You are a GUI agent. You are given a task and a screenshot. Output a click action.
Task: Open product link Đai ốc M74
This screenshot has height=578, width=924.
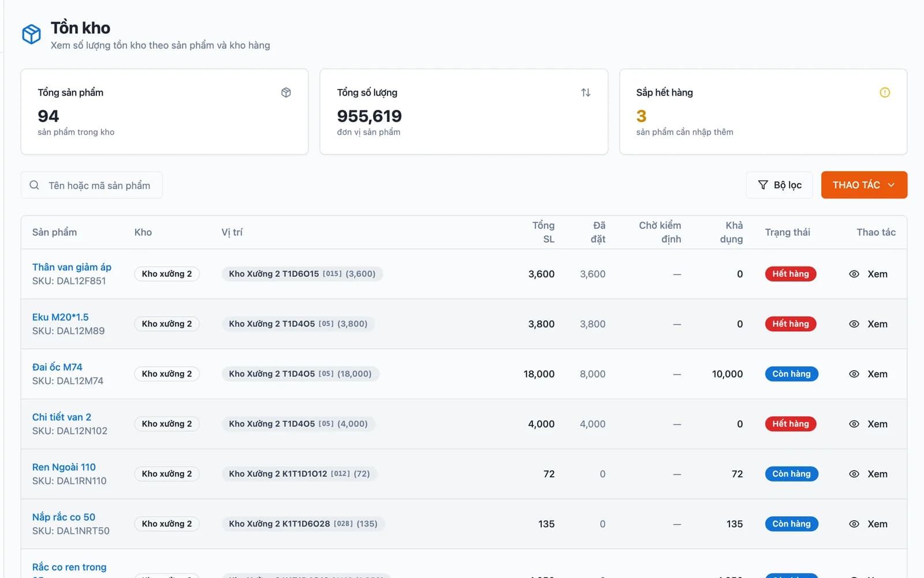click(x=57, y=367)
